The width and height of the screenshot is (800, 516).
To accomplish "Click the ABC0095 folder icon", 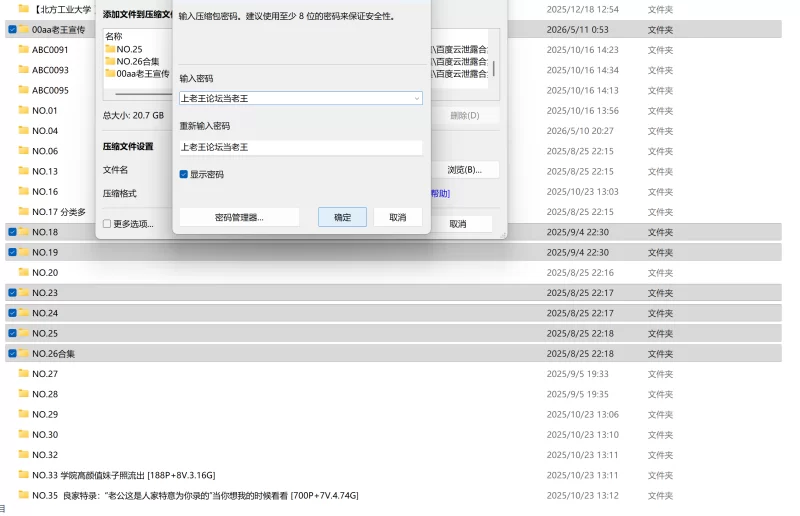I will click(x=23, y=90).
